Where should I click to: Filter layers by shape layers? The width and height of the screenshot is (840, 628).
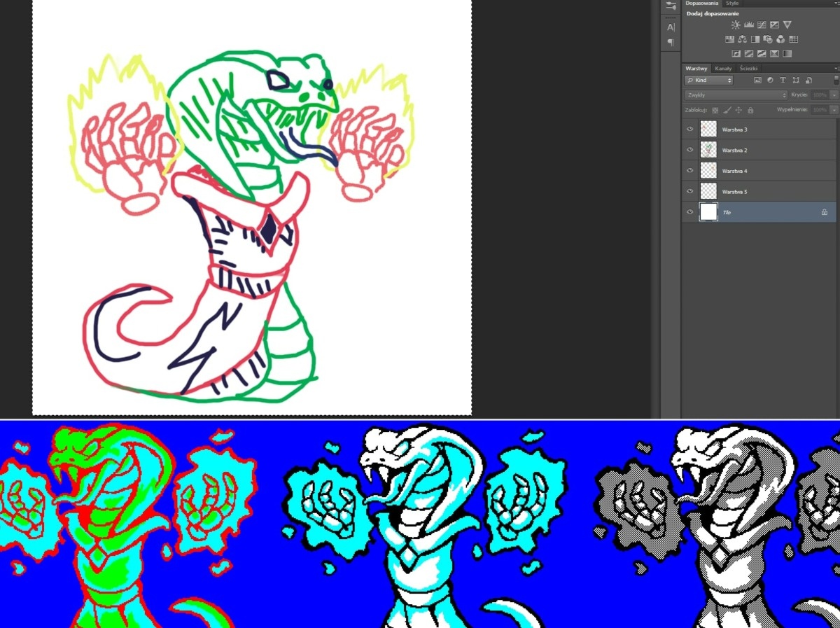click(x=796, y=80)
